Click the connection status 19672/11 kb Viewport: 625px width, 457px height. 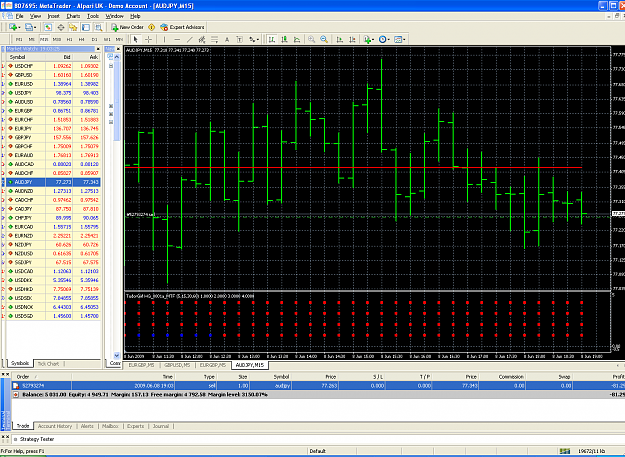pyautogui.click(x=591, y=451)
